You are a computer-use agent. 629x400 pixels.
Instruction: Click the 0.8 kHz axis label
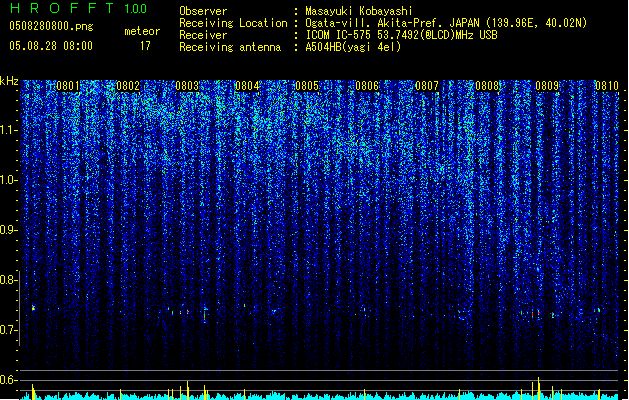point(9,280)
